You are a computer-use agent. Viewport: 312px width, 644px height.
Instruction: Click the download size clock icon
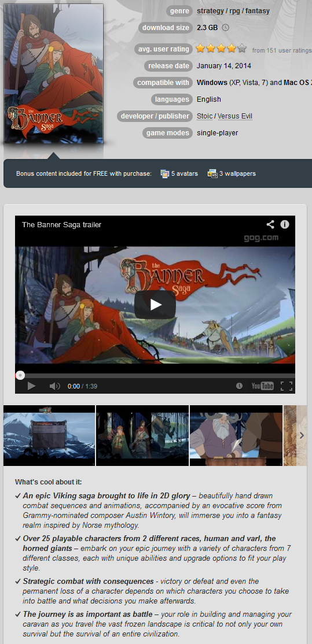tap(225, 28)
